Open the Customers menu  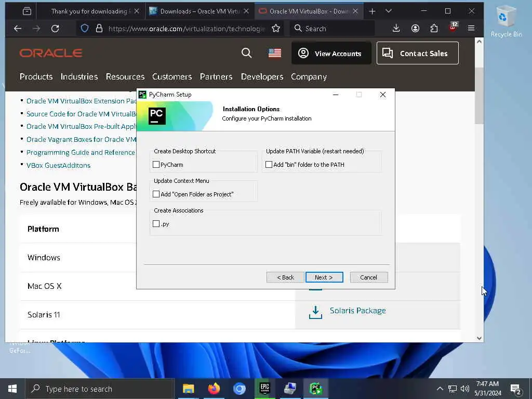(172, 77)
